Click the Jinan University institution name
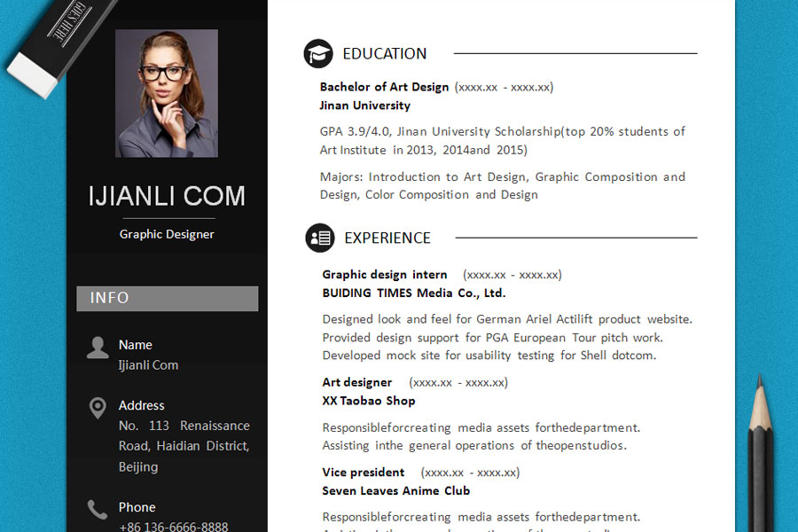 [364, 106]
